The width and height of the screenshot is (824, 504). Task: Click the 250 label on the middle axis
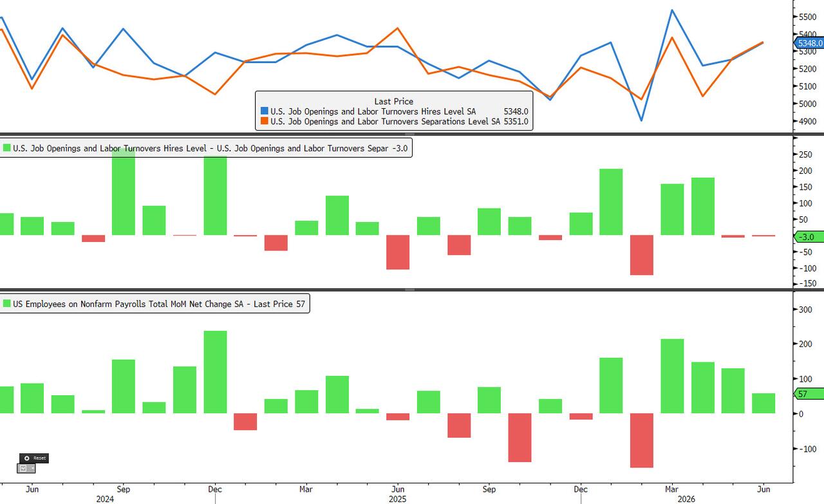[x=805, y=154]
